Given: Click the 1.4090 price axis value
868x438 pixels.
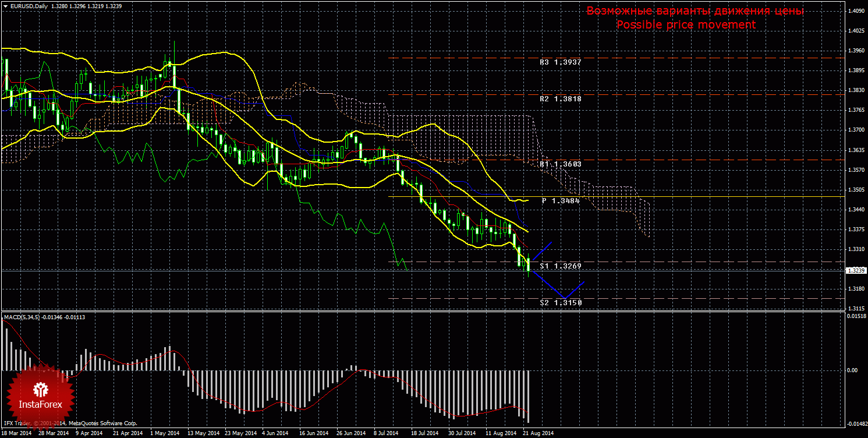Looking at the screenshot, I should (x=856, y=10).
